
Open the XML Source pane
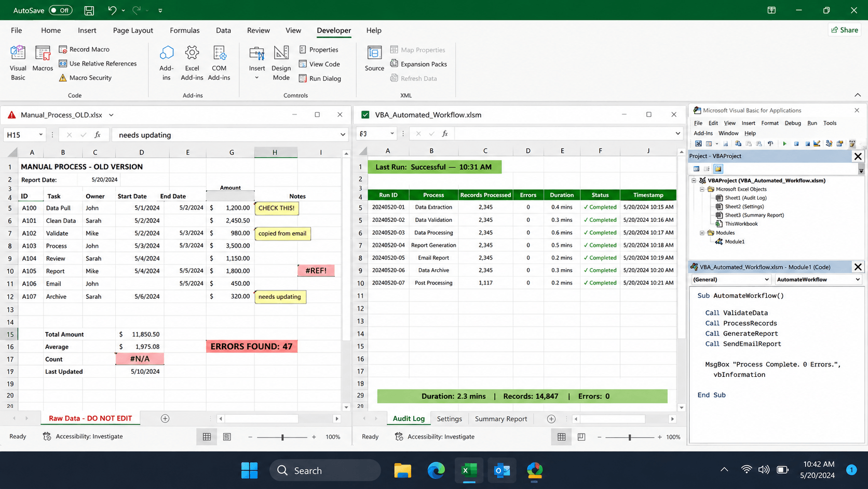[x=374, y=59]
